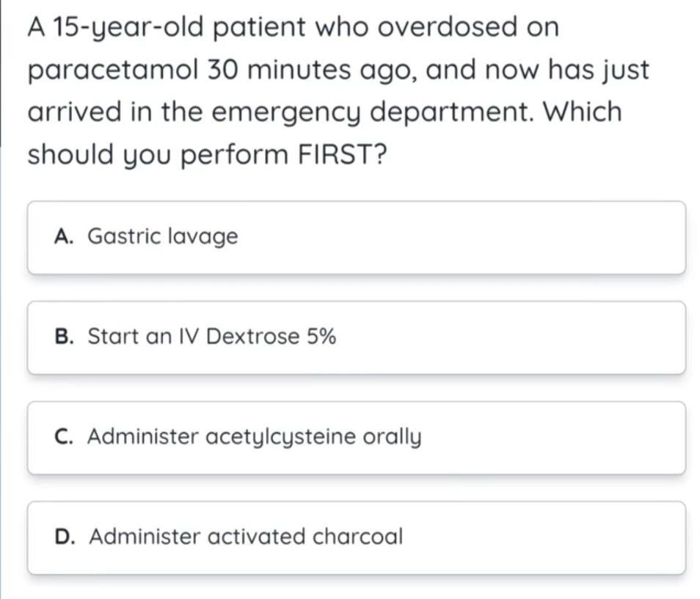Select answer D, Administer activated charcoal
This screenshot has height=599, width=700.
[357, 537]
